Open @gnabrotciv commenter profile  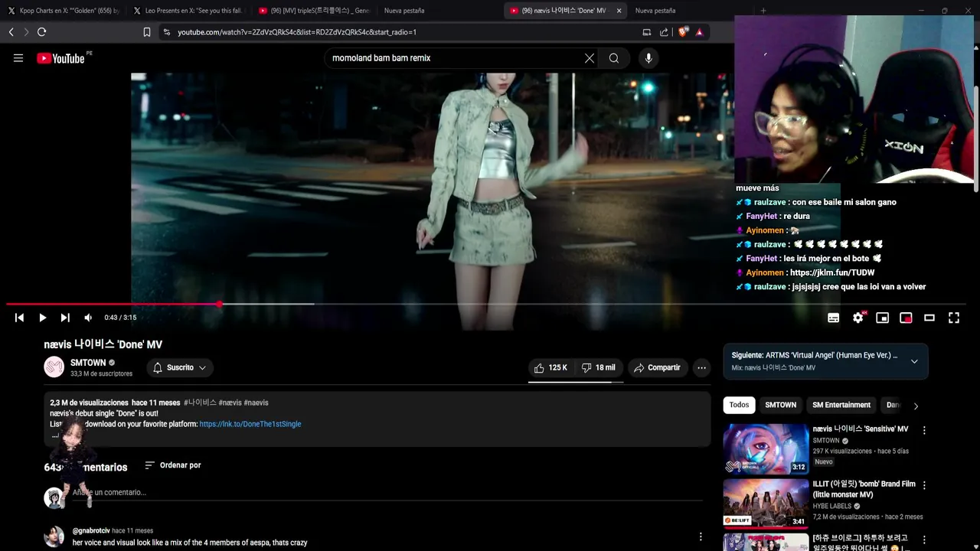click(90, 530)
